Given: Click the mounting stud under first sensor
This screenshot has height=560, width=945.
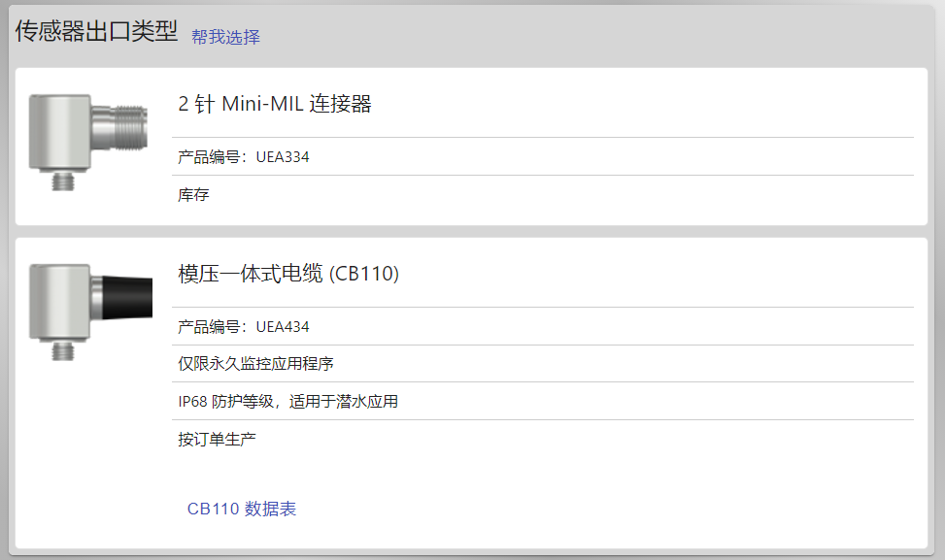Looking at the screenshot, I should pyautogui.click(x=63, y=181).
